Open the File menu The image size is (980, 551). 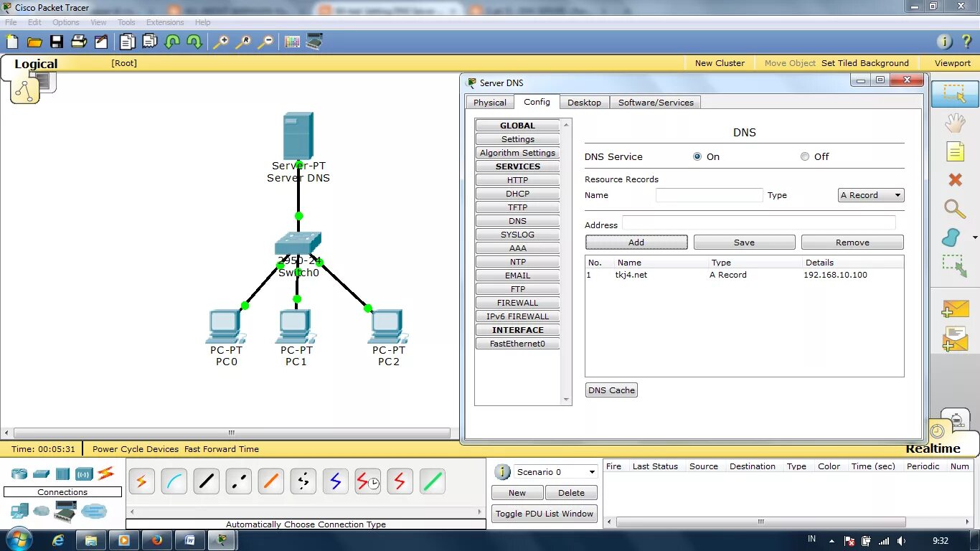[x=11, y=22]
